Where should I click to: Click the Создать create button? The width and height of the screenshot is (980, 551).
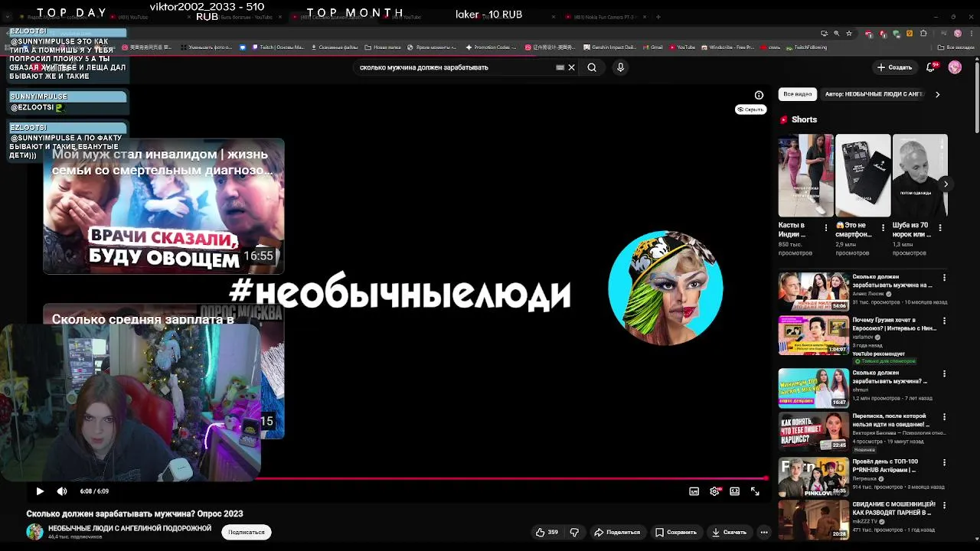(x=894, y=67)
